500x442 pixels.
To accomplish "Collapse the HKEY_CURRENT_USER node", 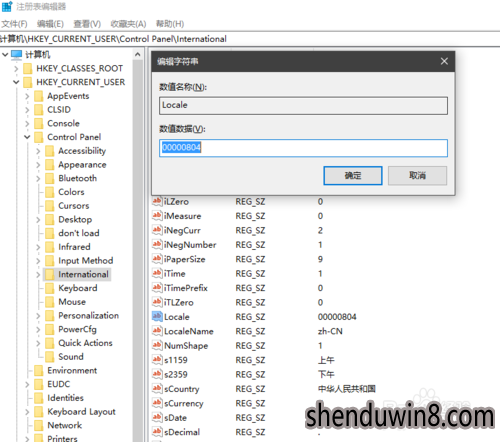I will point(16,82).
